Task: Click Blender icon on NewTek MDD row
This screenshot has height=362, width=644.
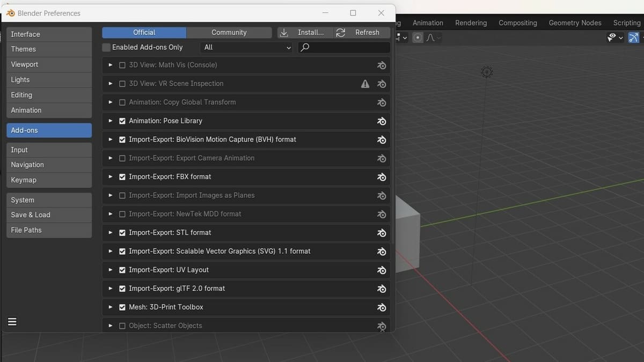Action: 382,214
